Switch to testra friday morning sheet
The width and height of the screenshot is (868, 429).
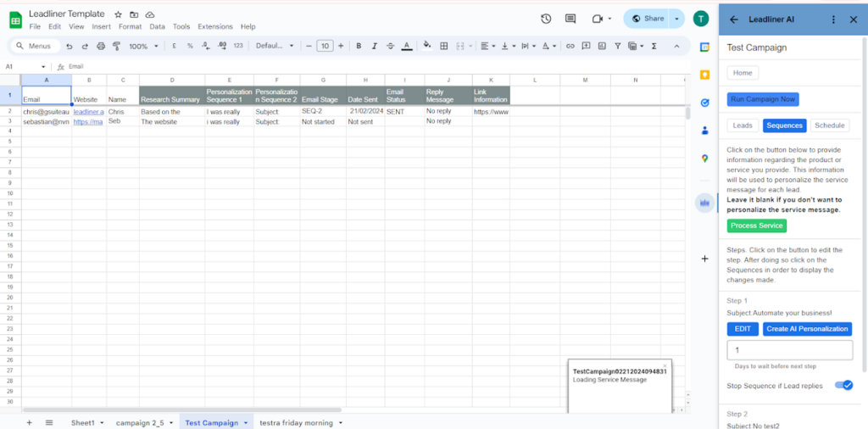296,423
